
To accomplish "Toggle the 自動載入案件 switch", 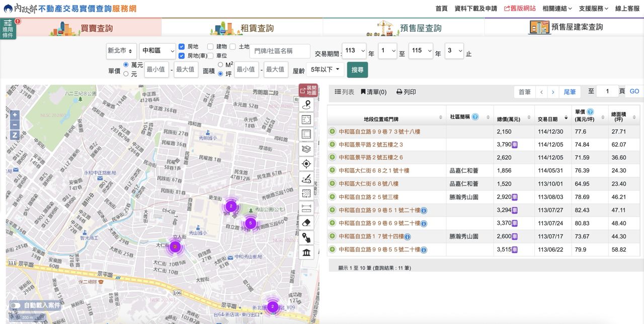I will (x=15, y=305).
